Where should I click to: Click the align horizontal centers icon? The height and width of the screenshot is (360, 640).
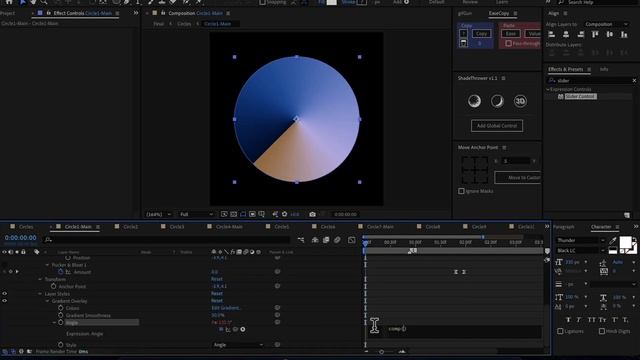coord(566,35)
